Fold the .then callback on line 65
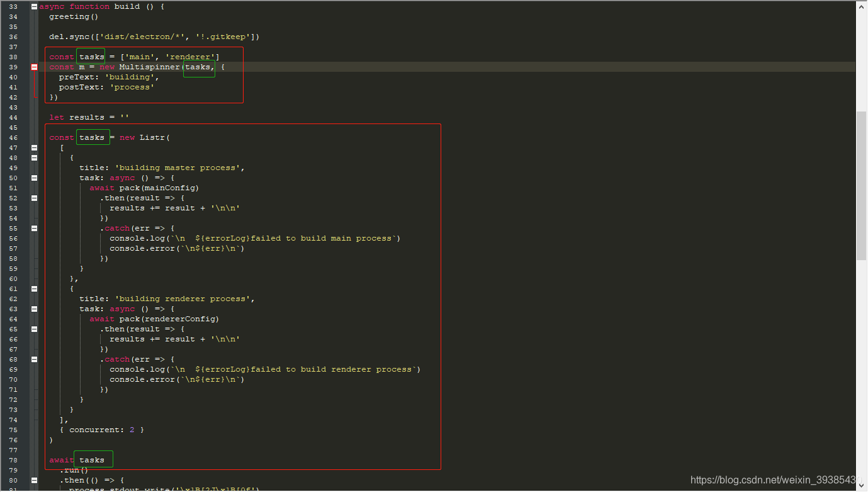Image resolution: width=868 pixels, height=492 pixels. coord(34,329)
